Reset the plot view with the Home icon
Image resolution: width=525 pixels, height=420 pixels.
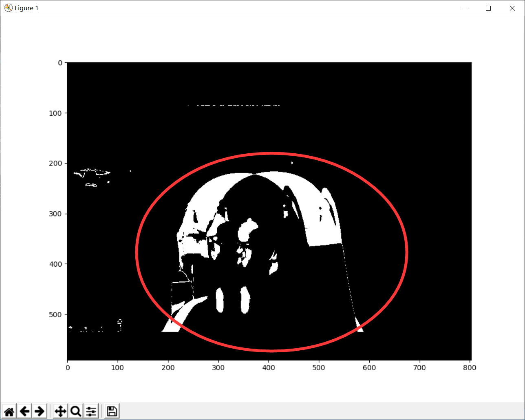9,411
